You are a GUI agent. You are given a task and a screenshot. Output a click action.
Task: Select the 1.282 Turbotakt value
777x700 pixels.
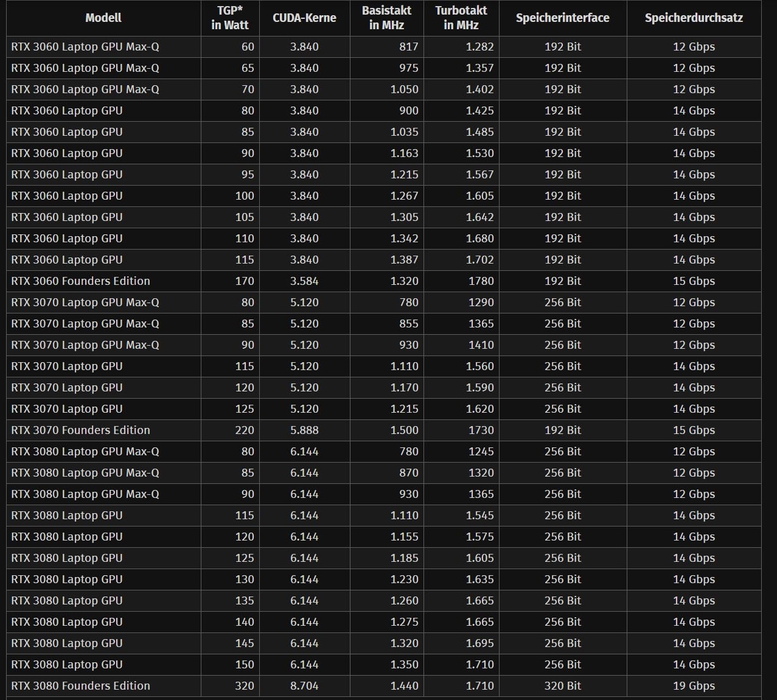[x=479, y=46]
